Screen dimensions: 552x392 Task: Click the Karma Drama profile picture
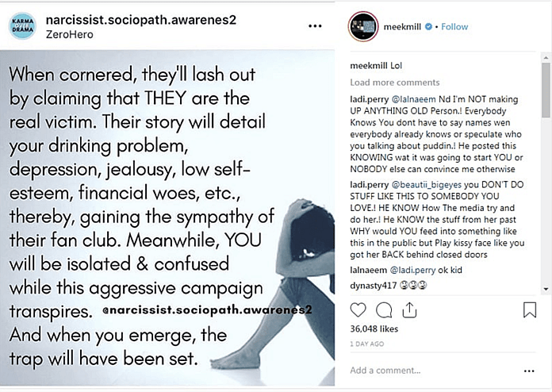[x=23, y=26]
